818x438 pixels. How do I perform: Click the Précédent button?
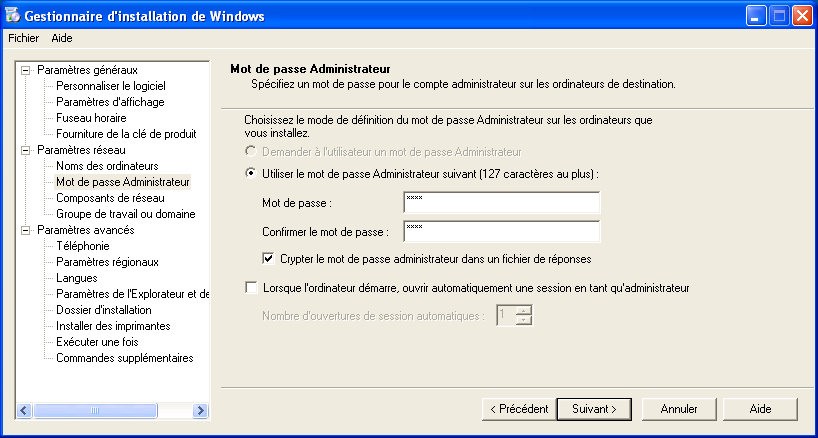pos(519,409)
